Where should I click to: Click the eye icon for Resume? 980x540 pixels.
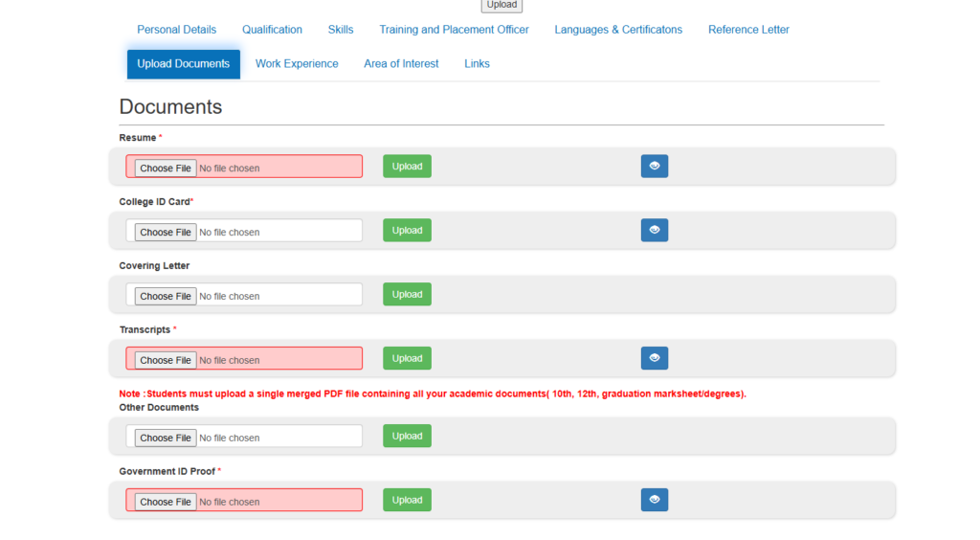(x=654, y=167)
